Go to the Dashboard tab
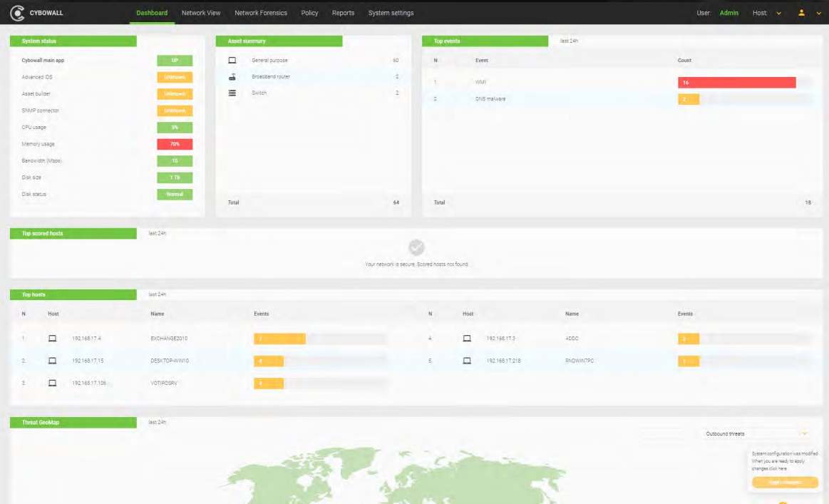Viewport: 829px width, 504px height. [x=152, y=13]
